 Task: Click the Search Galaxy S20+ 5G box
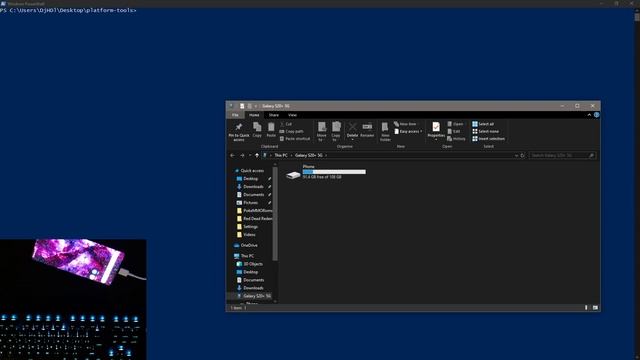click(562, 156)
